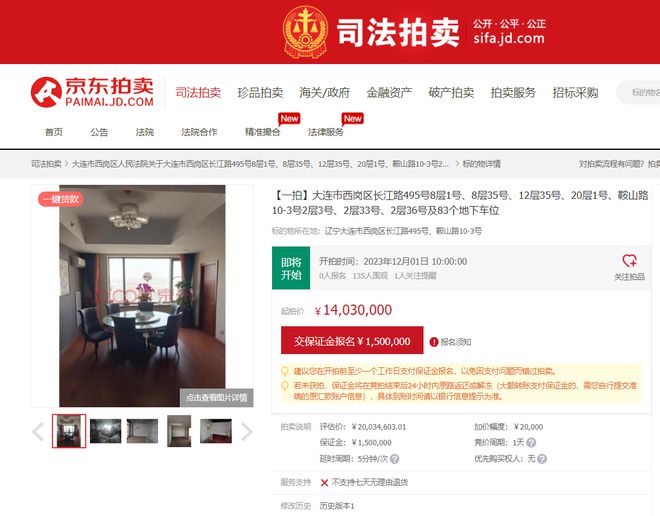Go to 法院 submenu item
The height and width of the screenshot is (516, 660).
[144, 132]
